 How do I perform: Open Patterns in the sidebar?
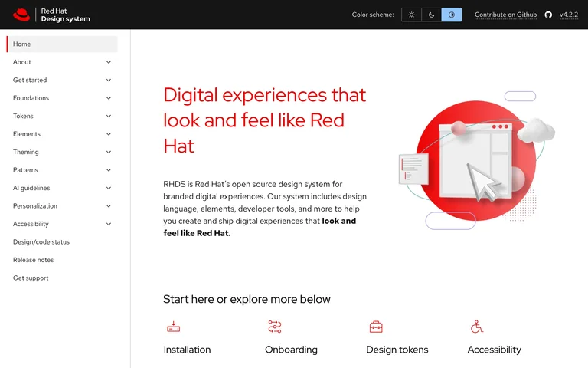[25, 170]
